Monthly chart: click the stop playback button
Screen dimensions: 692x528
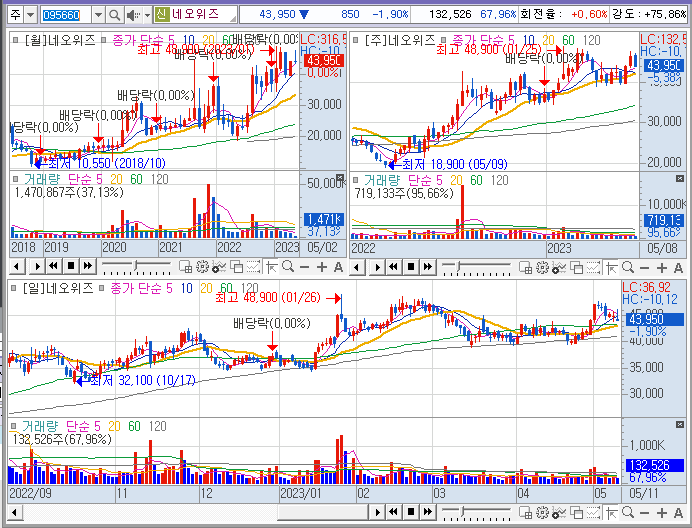tap(71, 266)
